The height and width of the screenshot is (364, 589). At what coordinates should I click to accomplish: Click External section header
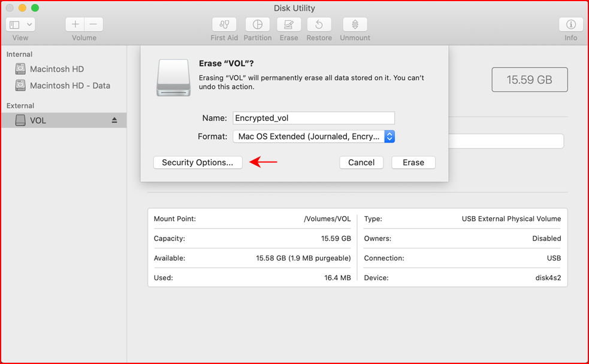click(x=20, y=106)
